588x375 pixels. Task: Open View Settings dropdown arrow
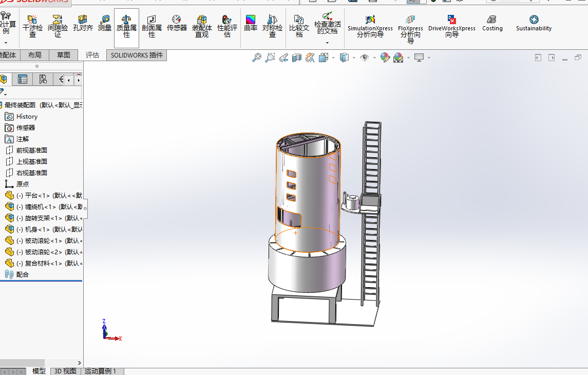[429, 58]
